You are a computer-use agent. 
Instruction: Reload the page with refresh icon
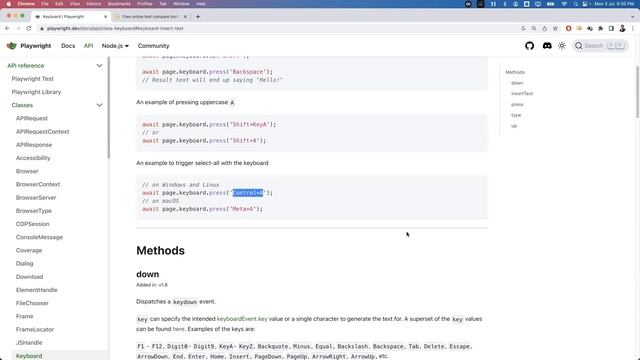(x=29, y=29)
